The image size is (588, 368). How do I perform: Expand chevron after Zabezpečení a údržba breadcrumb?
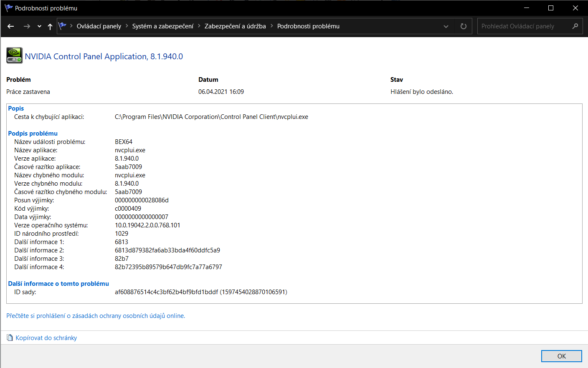pos(272,26)
